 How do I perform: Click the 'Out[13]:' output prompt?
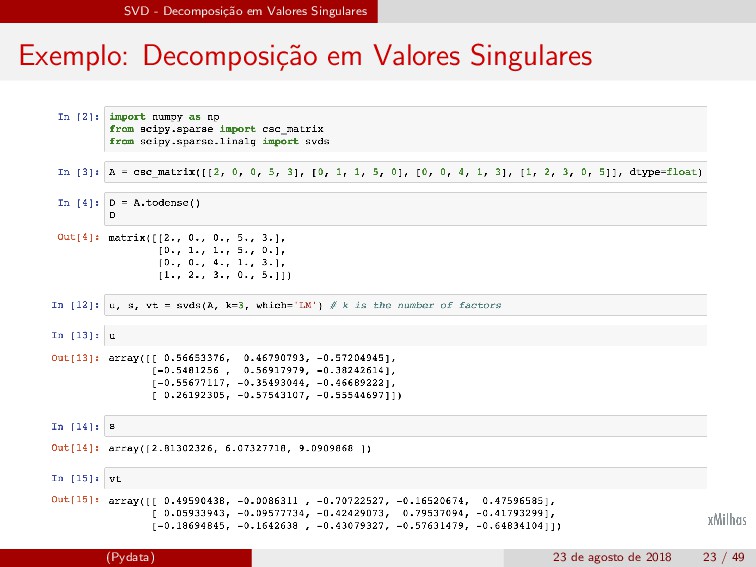76,358
